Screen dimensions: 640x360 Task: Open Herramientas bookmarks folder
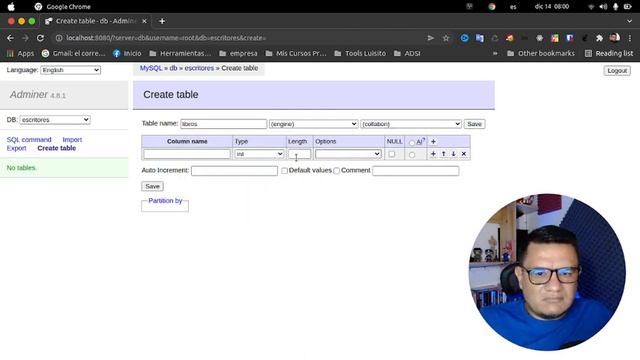pyautogui.click(x=180, y=53)
